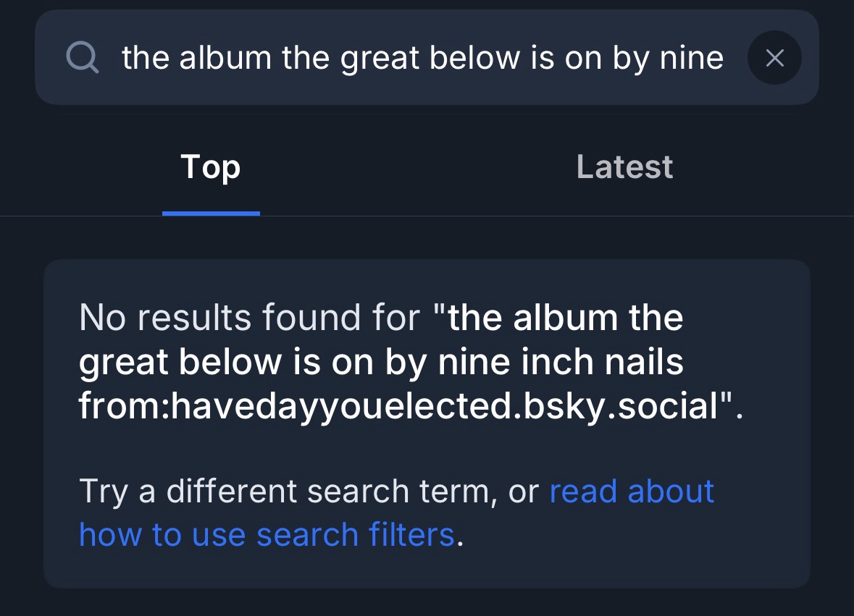Click the bolded query in the message

pyautogui.click(x=380, y=361)
